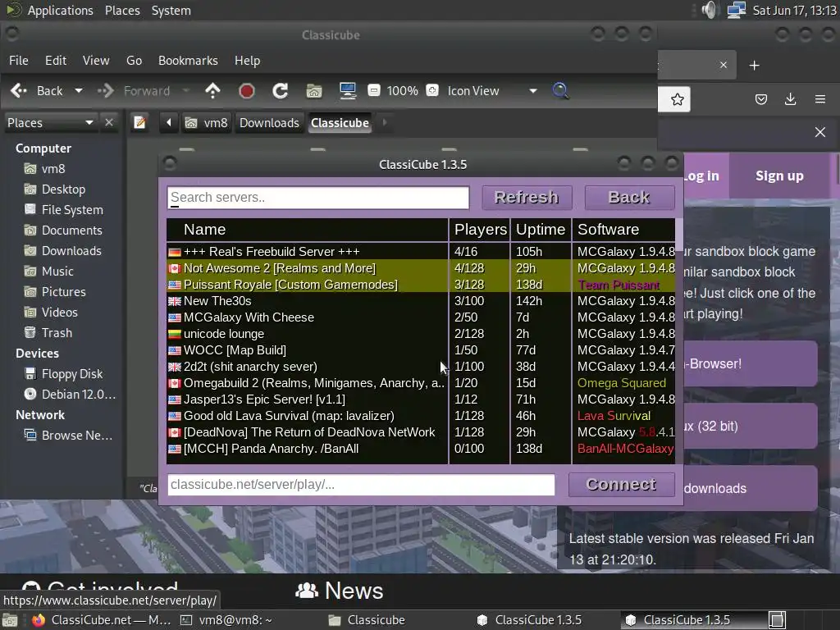Screen dimensions: 840x630
Task: Click the path bar left scroll arrow
Action: pos(169,123)
